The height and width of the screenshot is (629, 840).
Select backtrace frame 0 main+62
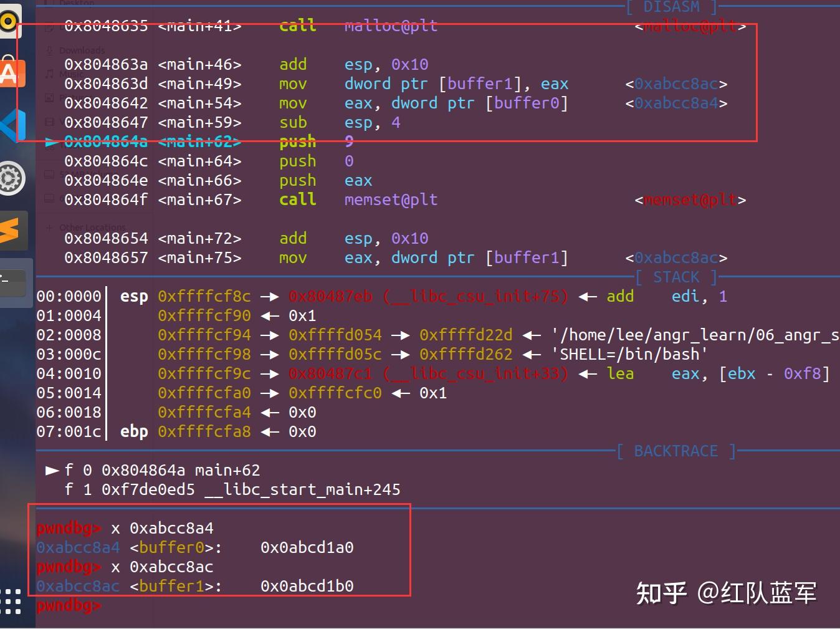[162, 470]
